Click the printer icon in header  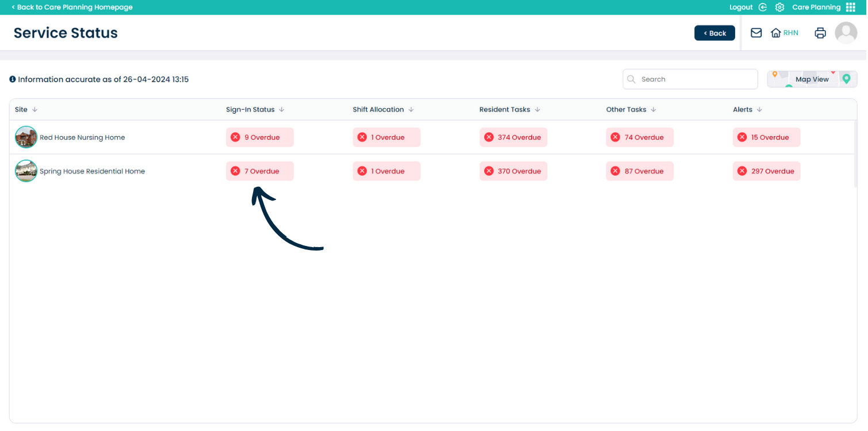coord(820,33)
